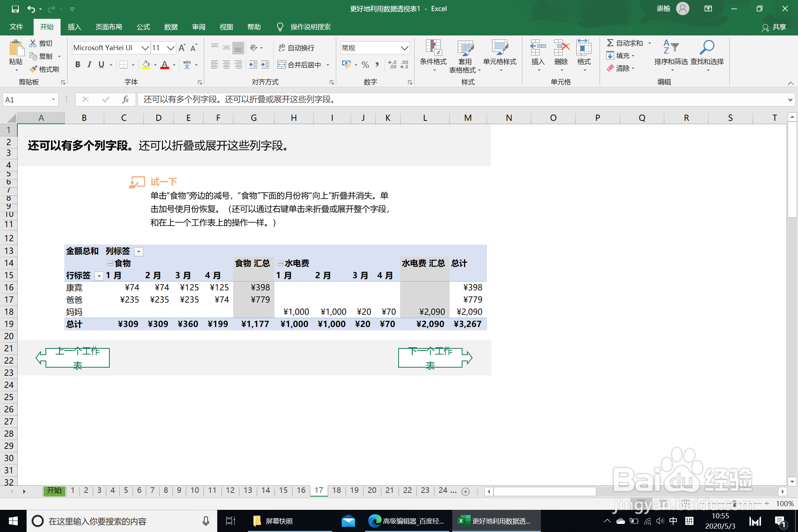Toggle center alignment button
Image resolution: width=798 pixels, height=532 pixels.
pos(226,65)
